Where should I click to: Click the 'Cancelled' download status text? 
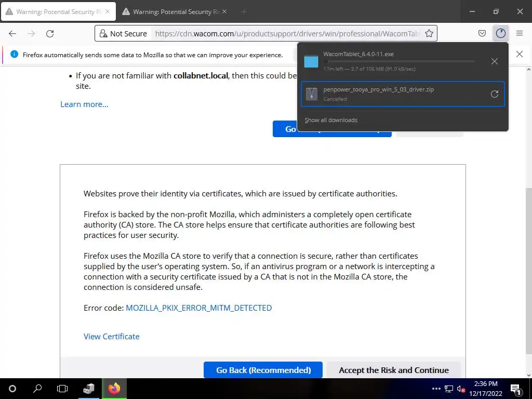(335, 99)
